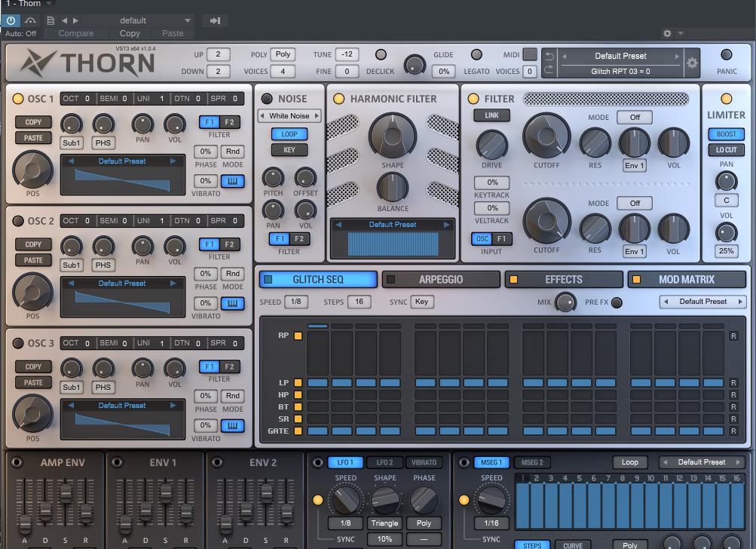Switch to GLITCH SEQ tab
The image size is (756, 549).
[318, 279]
